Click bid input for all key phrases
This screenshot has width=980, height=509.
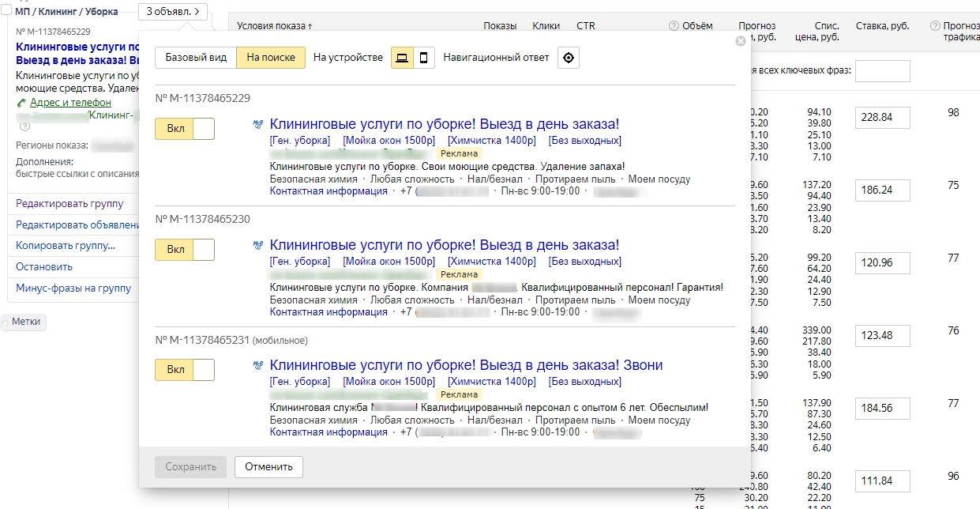[x=882, y=71]
